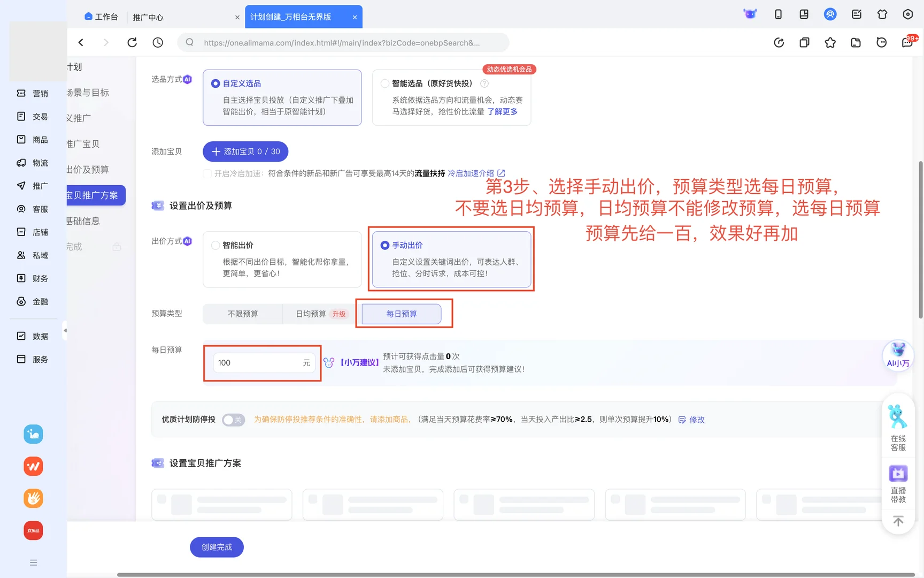Click the AI小万 floating assistant icon
The height and width of the screenshot is (578, 924).
[x=898, y=355]
